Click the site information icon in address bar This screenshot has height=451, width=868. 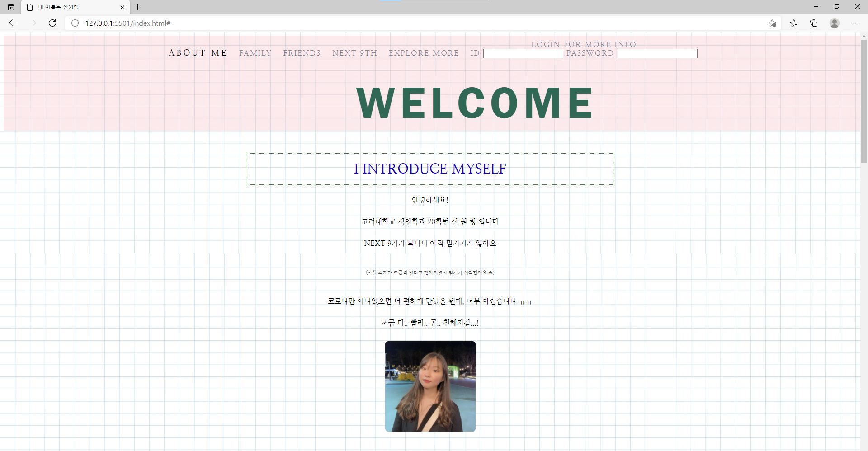click(x=75, y=23)
